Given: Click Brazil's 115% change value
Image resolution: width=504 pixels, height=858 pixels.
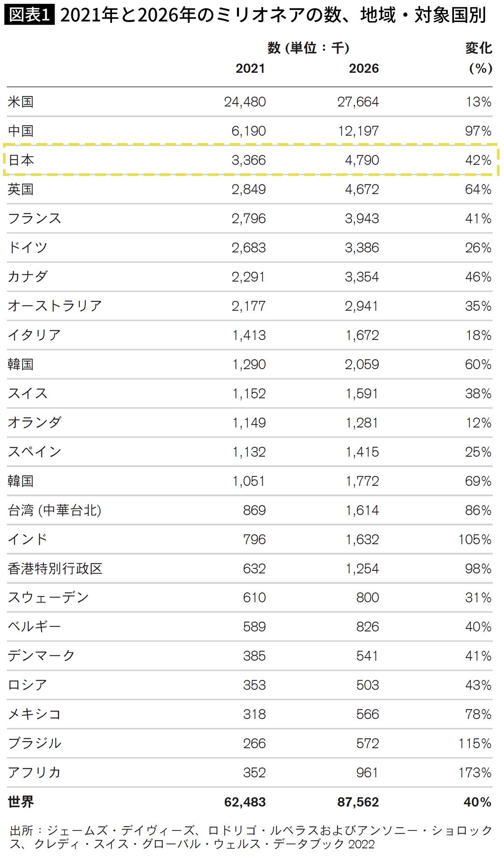Looking at the screenshot, I should coord(475,743).
